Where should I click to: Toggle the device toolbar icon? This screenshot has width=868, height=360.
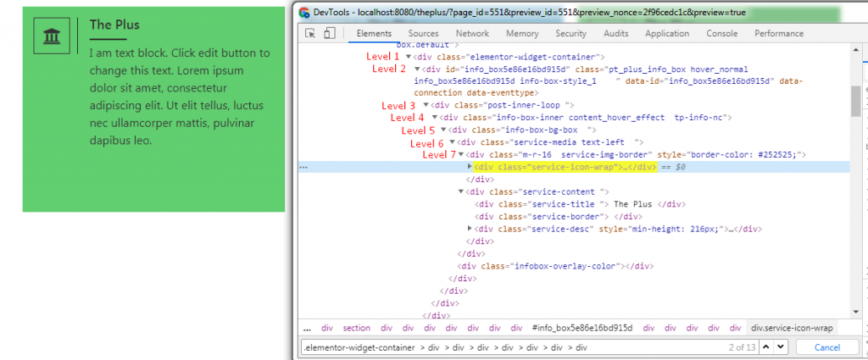point(330,34)
